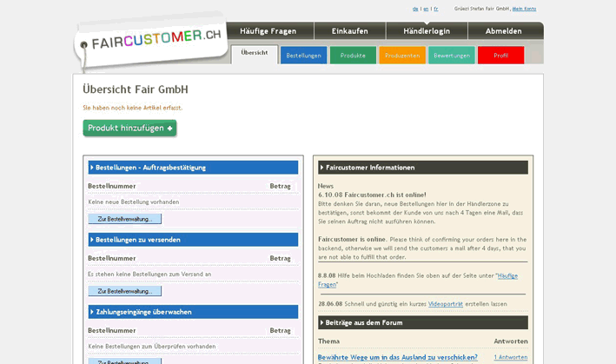Screen dimensions: 616x364
Task: Click Zur Bestellverwaltung under Zahlungseingänge überwachen
Action: pos(125,361)
